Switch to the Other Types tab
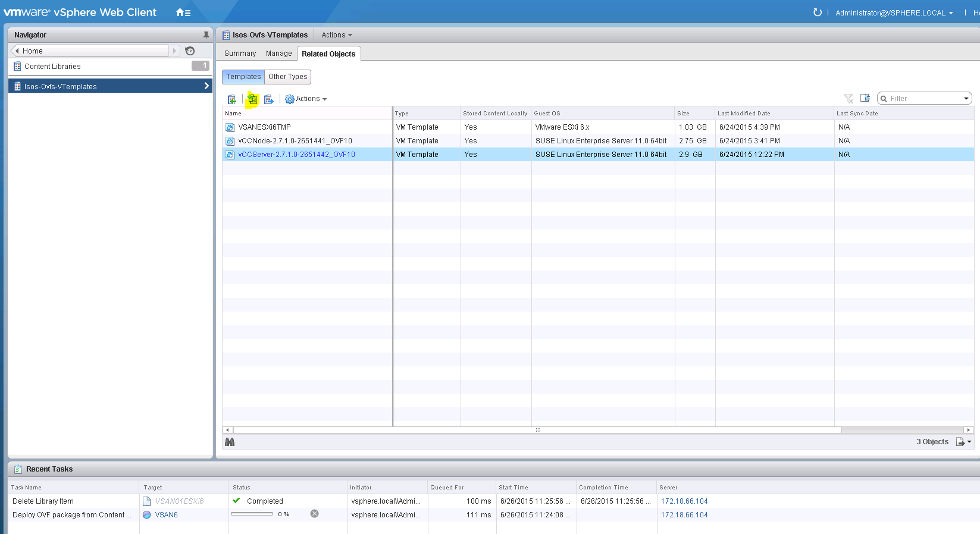980x534 pixels. point(288,77)
